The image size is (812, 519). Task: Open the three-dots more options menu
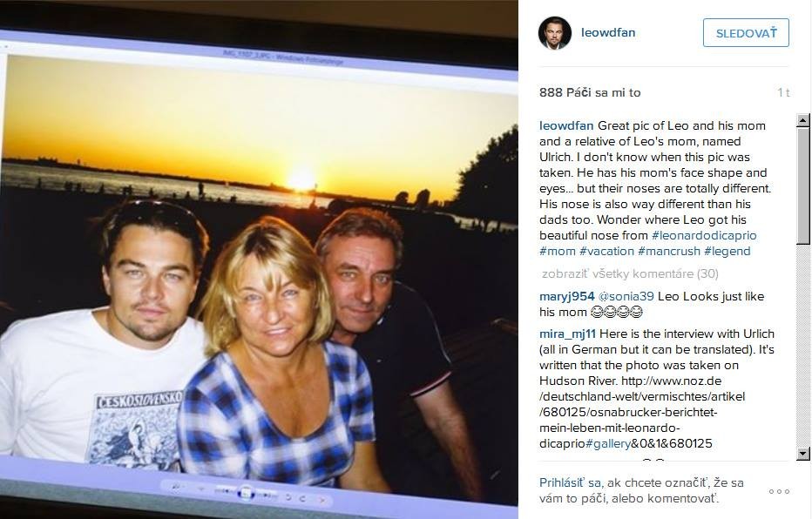click(x=780, y=491)
